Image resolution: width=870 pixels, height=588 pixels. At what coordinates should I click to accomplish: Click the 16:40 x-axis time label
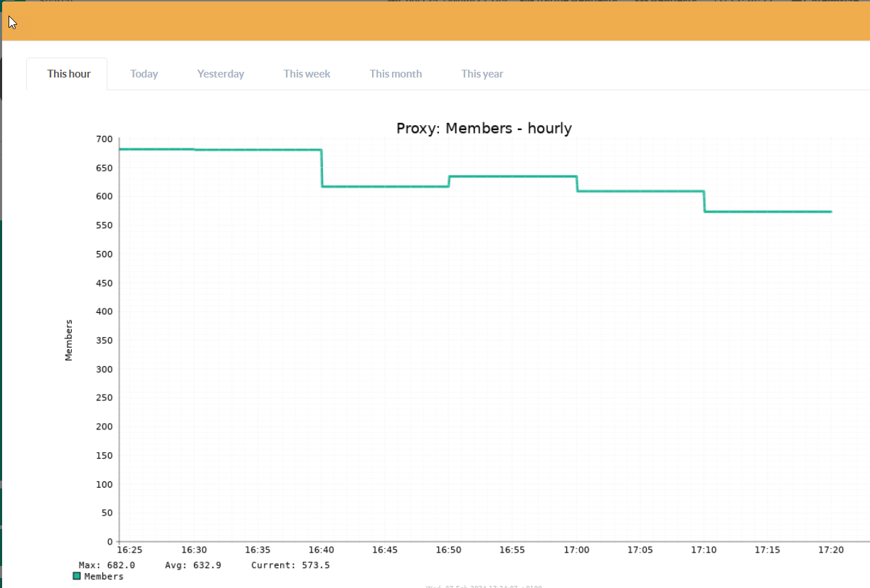(322, 550)
